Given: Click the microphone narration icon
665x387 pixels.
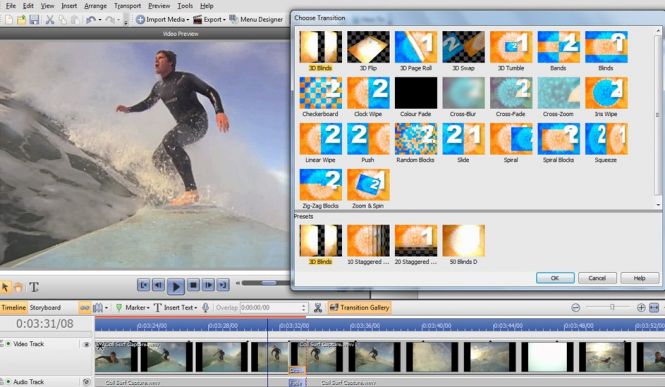Looking at the screenshot, I should point(205,307).
